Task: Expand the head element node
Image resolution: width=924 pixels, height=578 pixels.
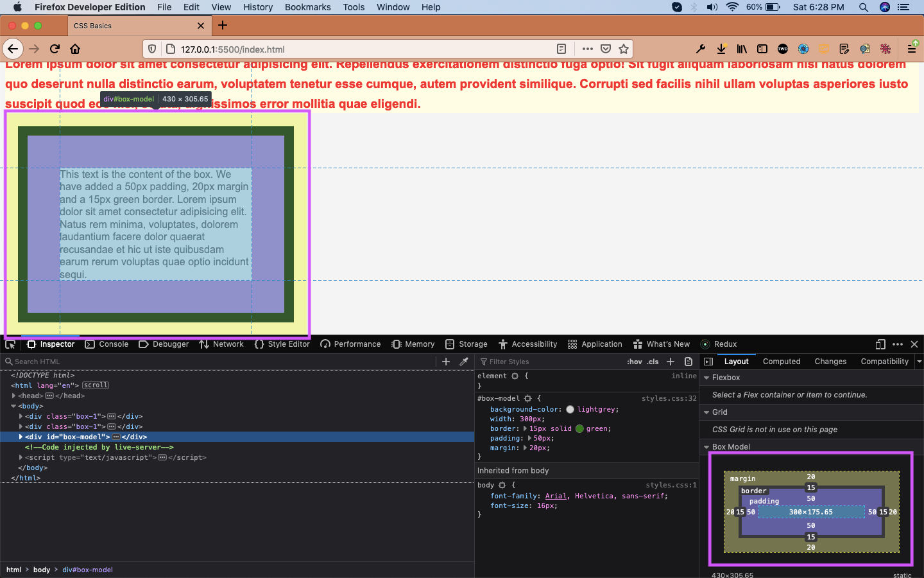Action: pyautogui.click(x=13, y=396)
